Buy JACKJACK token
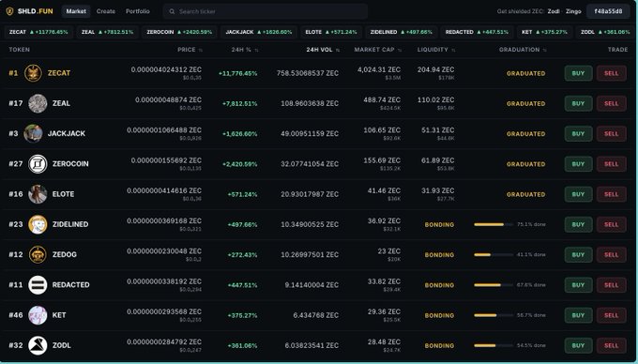Image resolution: width=638 pixels, height=364 pixels. [578, 134]
